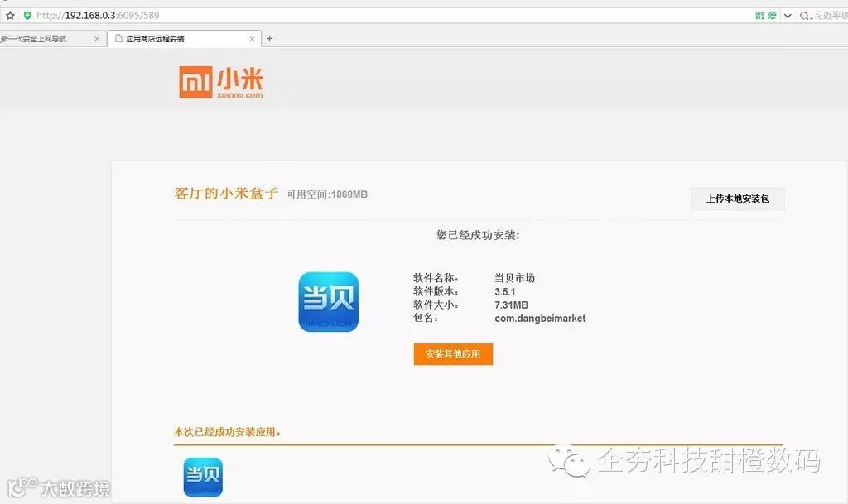Click the green browser mode icon
Viewport: 848px width, 504px height.
pyautogui.click(x=773, y=16)
